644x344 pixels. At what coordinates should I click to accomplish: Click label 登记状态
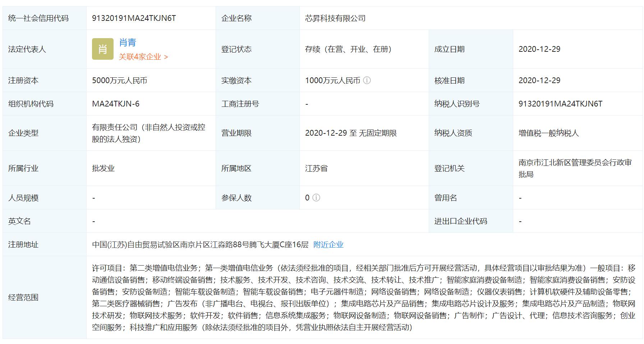(236, 49)
